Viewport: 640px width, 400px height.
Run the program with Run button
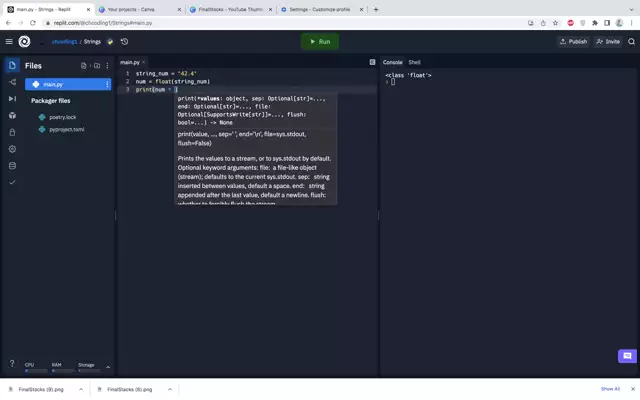(x=320, y=42)
